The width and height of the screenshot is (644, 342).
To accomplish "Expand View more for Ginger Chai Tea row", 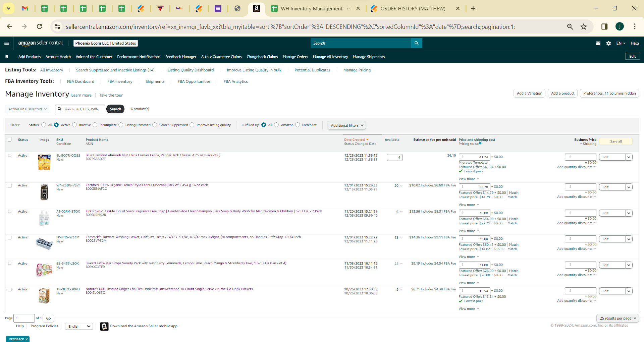I will (469, 309).
